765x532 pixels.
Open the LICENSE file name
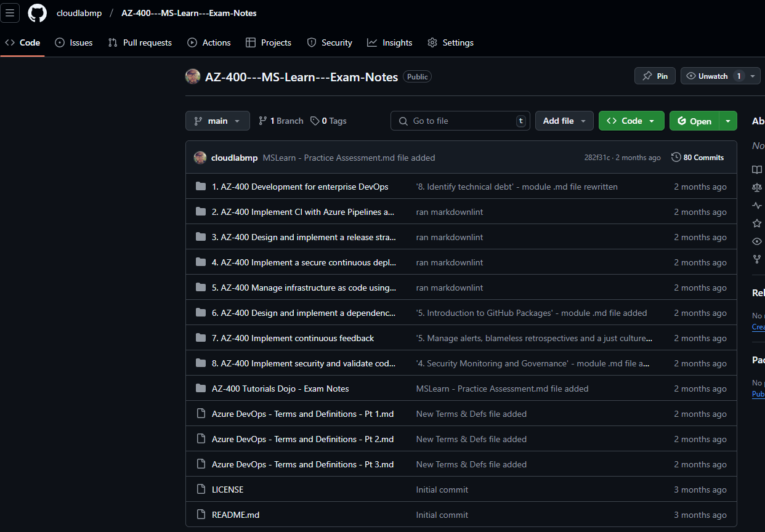click(227, 490)
